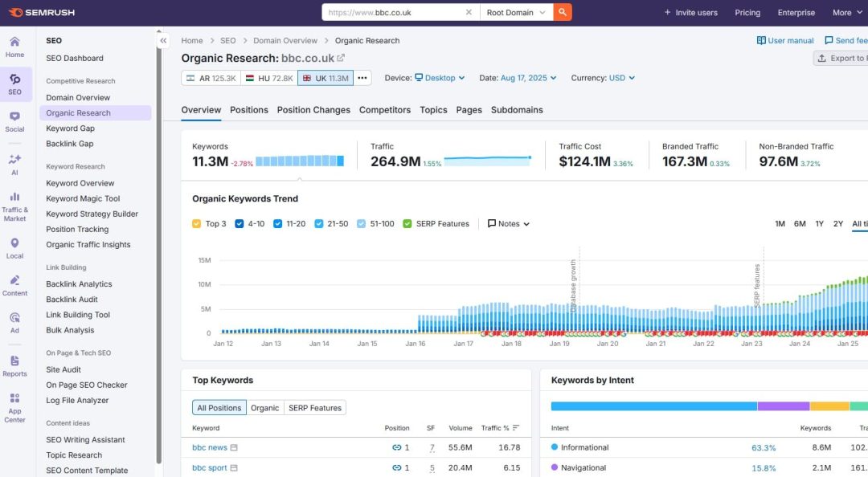Open the Local sidebar icon
The image size is (868, 477).
(x=14, y=249)
